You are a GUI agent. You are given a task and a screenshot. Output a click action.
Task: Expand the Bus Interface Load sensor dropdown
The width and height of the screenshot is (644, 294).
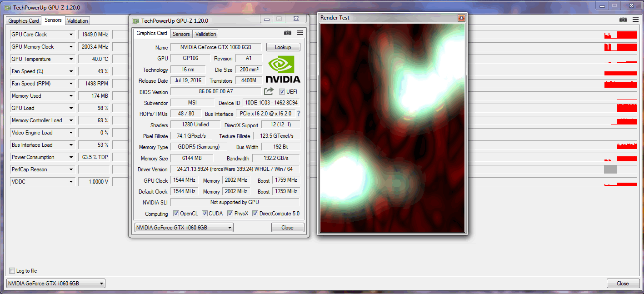click(x=71, y=145)
